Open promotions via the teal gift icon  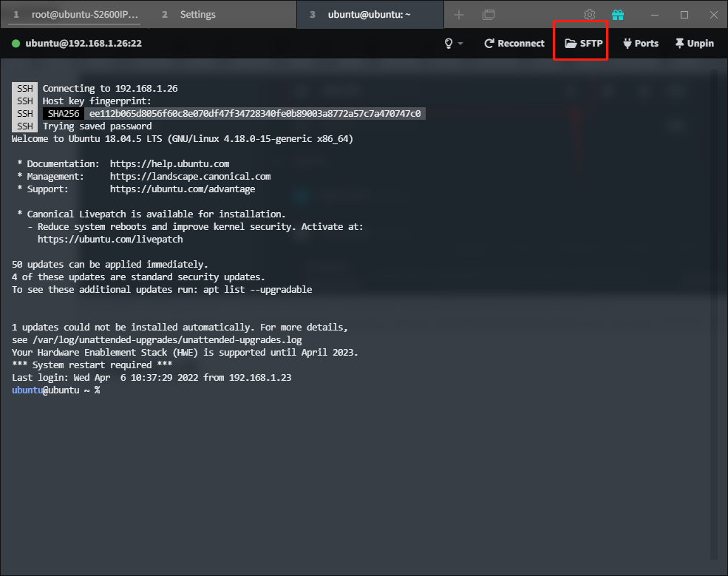618,14
